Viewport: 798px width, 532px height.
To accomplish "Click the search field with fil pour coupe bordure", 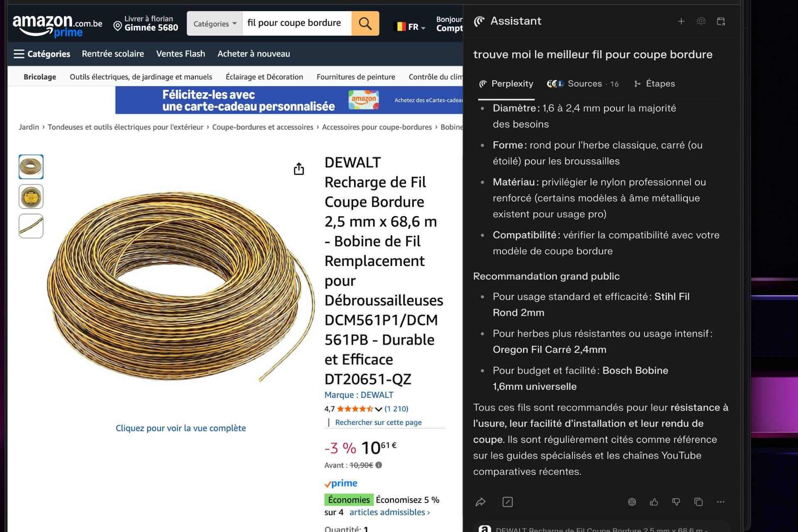I will pyautogui.click(x=297, y=23).
